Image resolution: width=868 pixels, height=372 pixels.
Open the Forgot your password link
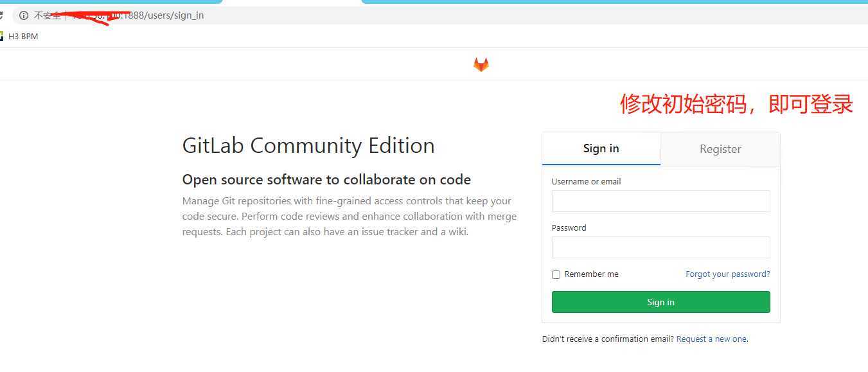(x=728, y=274)
